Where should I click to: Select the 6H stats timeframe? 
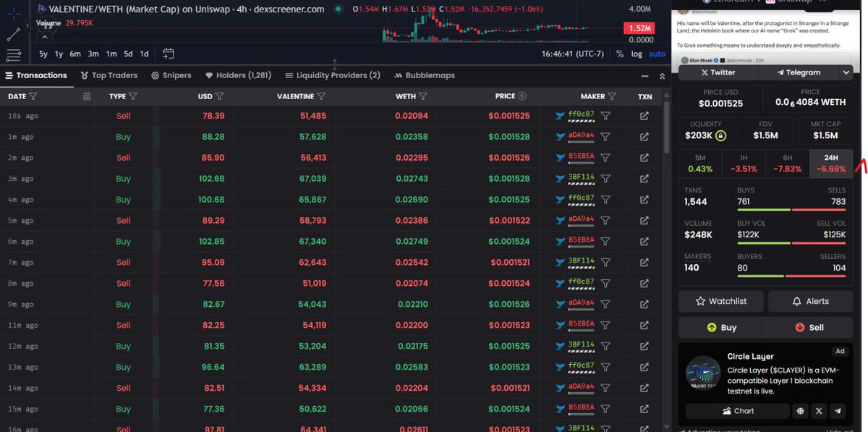(x=788, y=163)
